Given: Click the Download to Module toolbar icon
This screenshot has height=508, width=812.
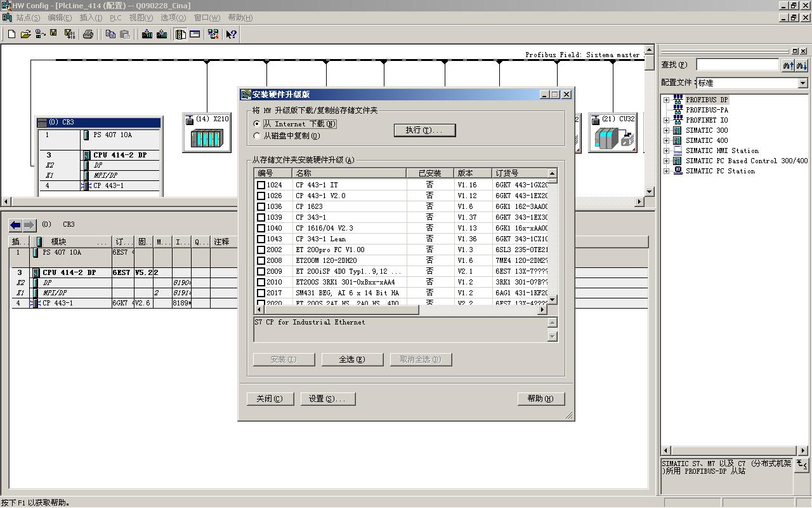Looking at the screenshot, I should 147,34.
